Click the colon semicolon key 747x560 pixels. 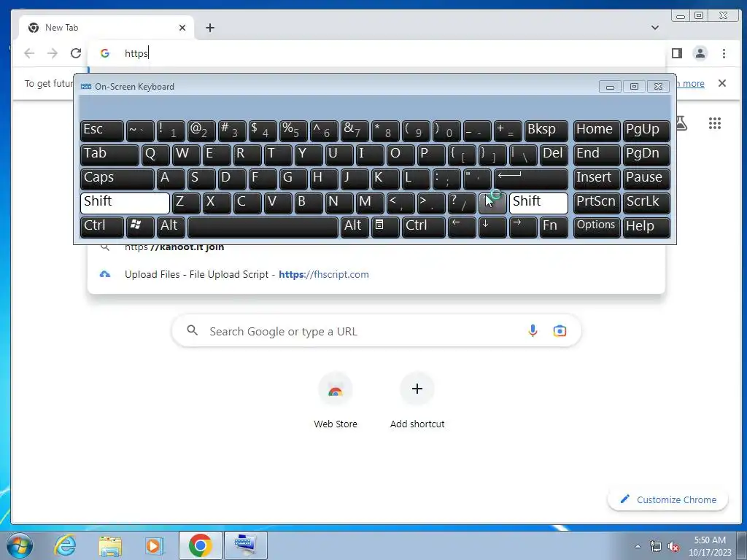coord(446,179)
